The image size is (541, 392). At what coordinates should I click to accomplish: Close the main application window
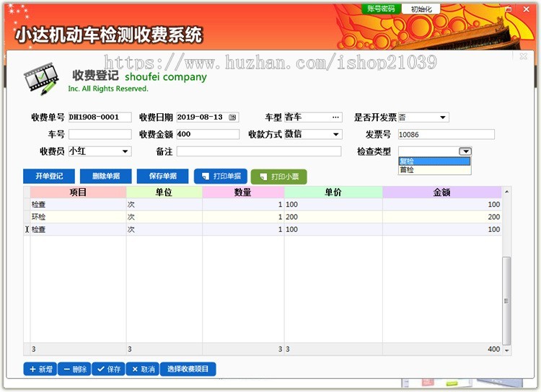[526, 9]
